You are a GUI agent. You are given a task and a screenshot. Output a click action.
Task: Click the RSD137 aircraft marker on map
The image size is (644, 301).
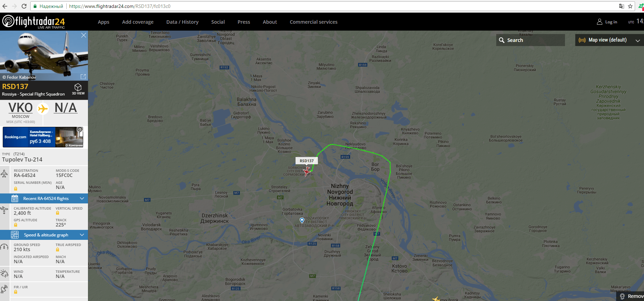[307, 171]
